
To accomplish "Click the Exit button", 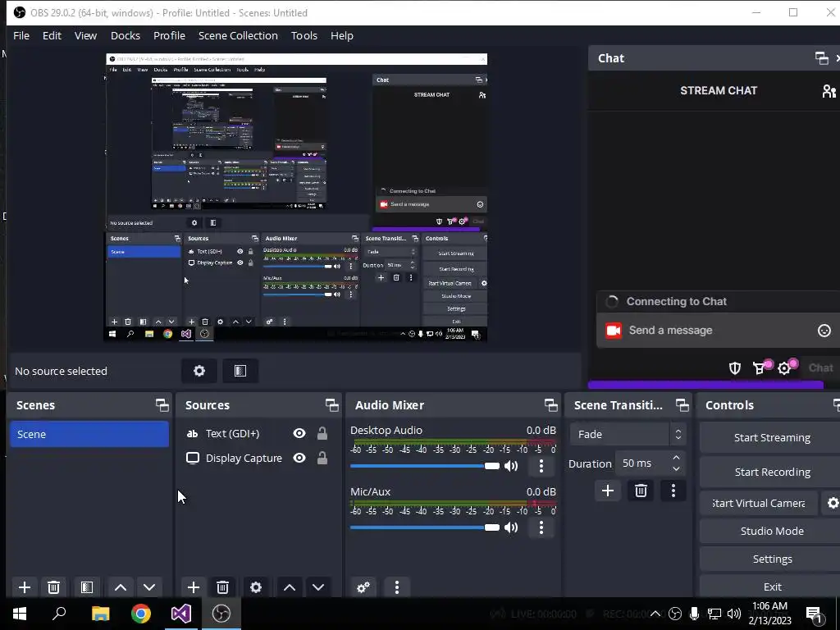I will 771,587.
